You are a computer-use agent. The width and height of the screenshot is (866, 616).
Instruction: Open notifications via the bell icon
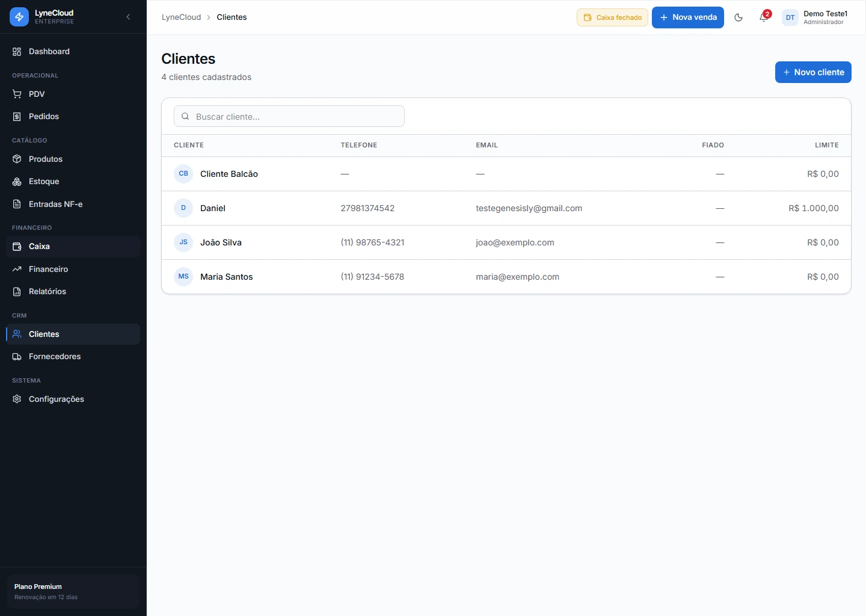point(763,17)
